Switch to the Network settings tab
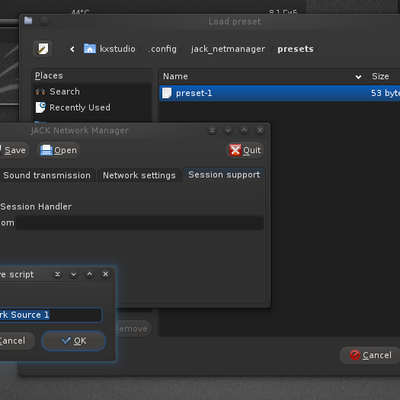This screenshot has height=400, width=400. pos(139,175)
